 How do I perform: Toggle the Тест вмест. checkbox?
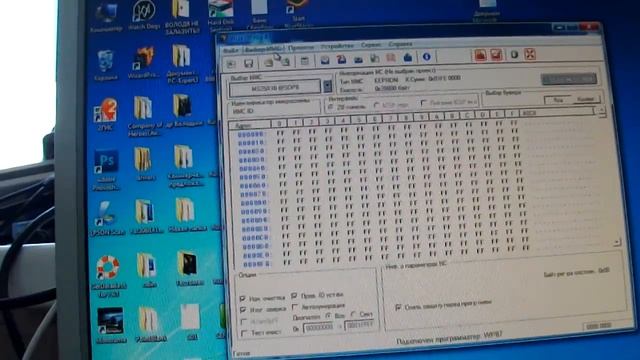(244, 333)
